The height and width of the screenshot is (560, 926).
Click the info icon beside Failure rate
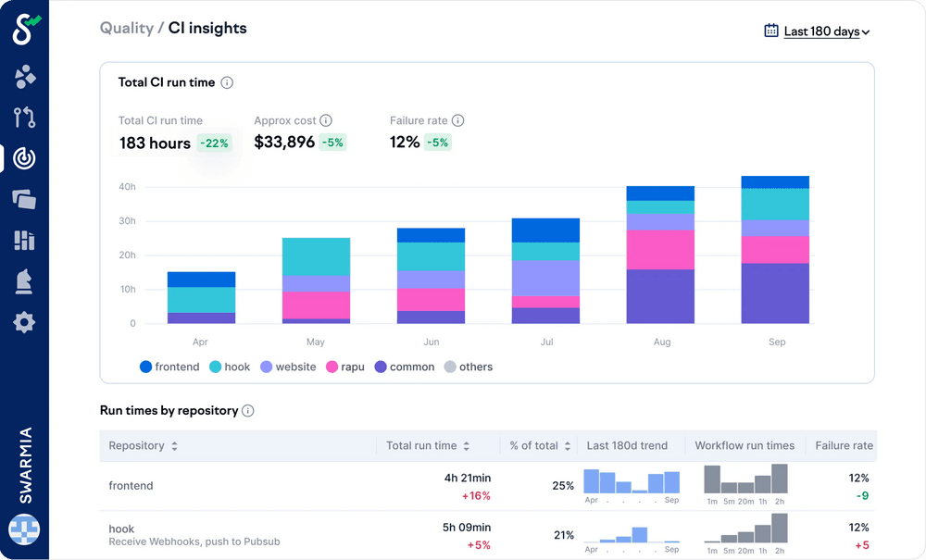pos(457,120)
